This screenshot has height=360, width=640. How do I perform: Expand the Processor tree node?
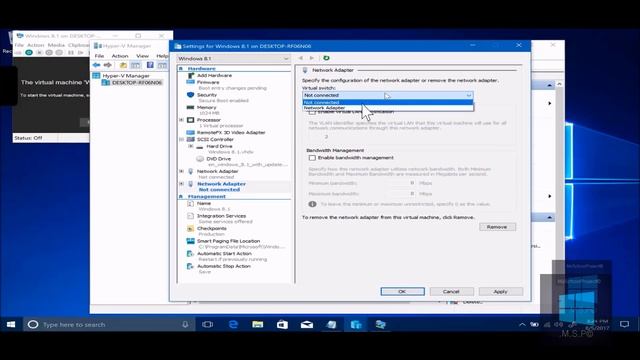(182, 120)
